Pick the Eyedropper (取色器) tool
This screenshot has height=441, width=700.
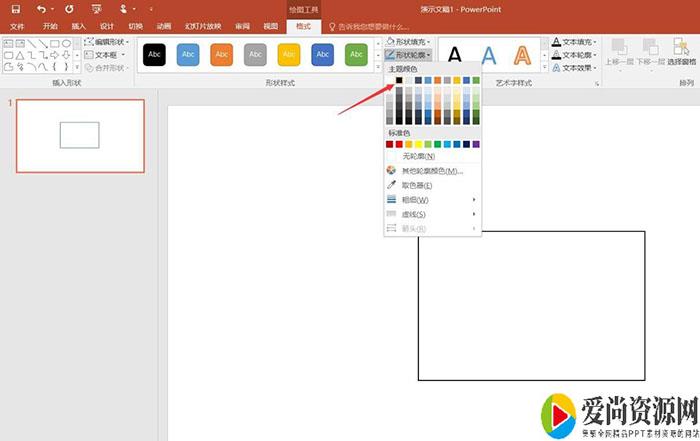pyautogui.click(x=416, y=185)
